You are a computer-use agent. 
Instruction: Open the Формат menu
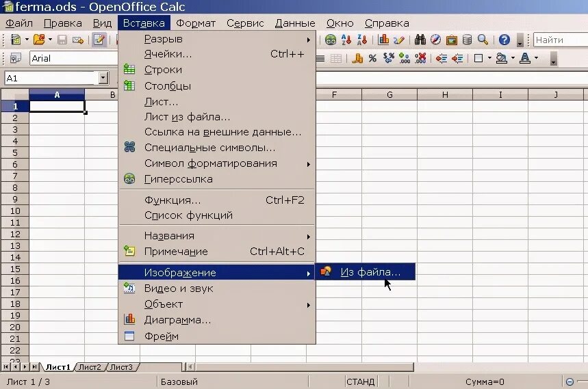click(x=196, y=23)
